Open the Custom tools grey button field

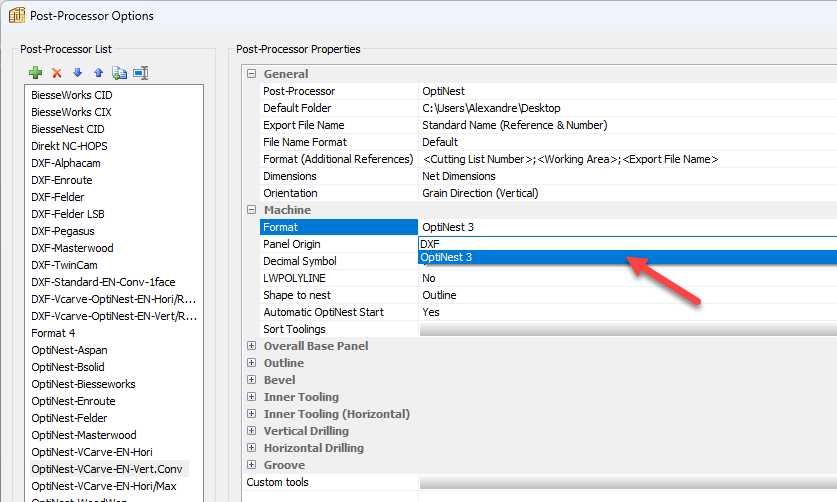(x=628, y=482)
